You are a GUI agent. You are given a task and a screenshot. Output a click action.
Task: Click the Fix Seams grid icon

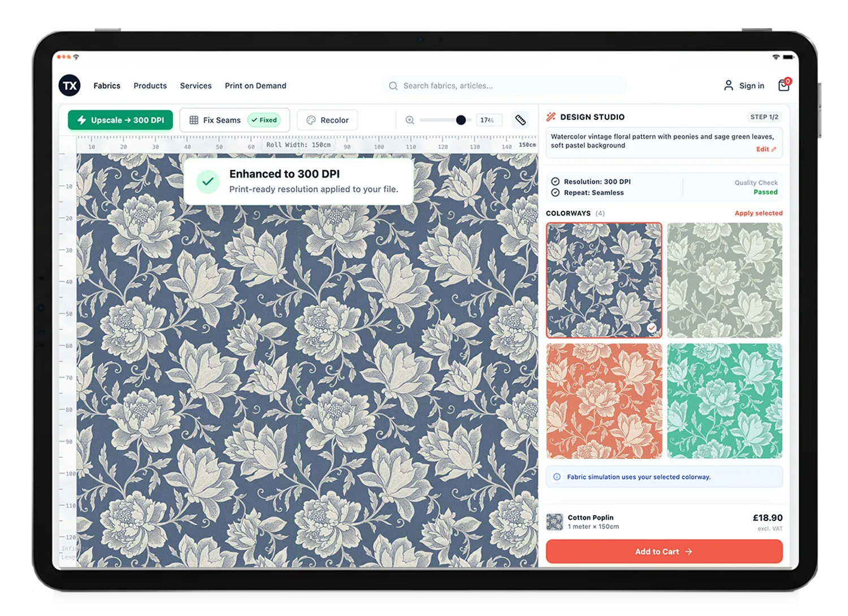coord(194,120)
